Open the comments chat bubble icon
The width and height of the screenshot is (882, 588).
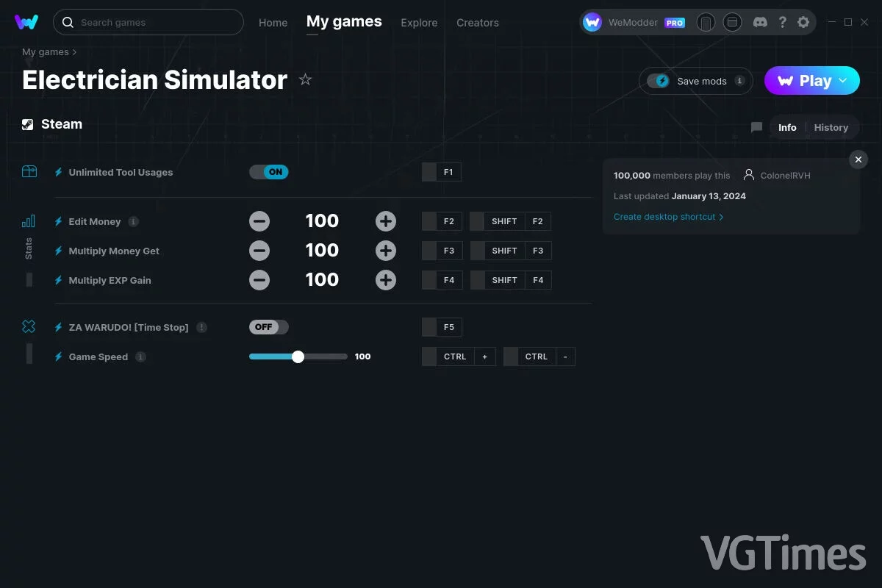[x=756, y=127]
